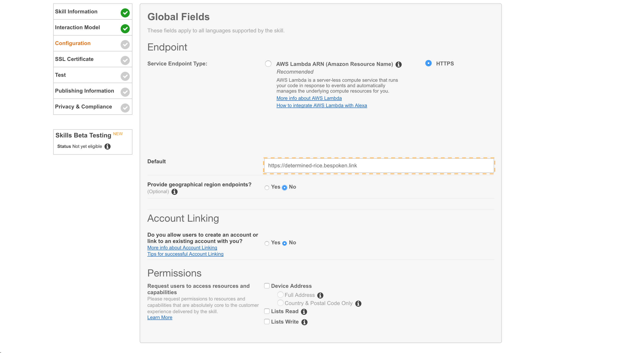Viewport: 644px width, 353px height.
Task: Go to the Test step
Action: [x=93, y=75]
